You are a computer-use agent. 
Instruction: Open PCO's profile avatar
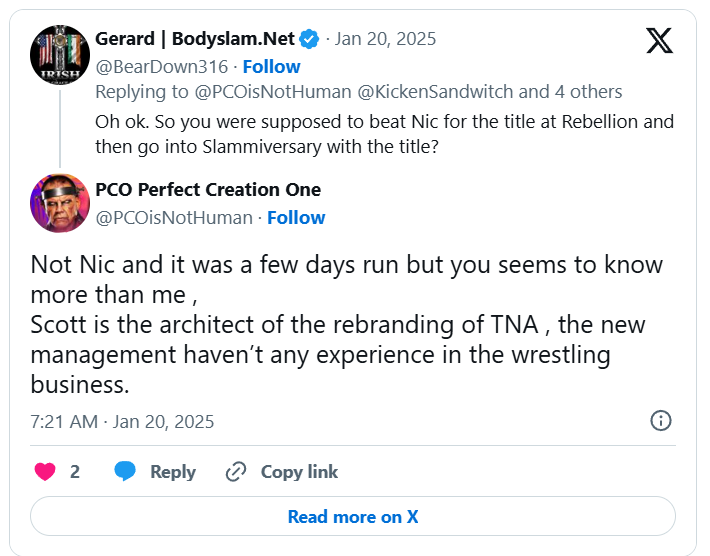60,203
